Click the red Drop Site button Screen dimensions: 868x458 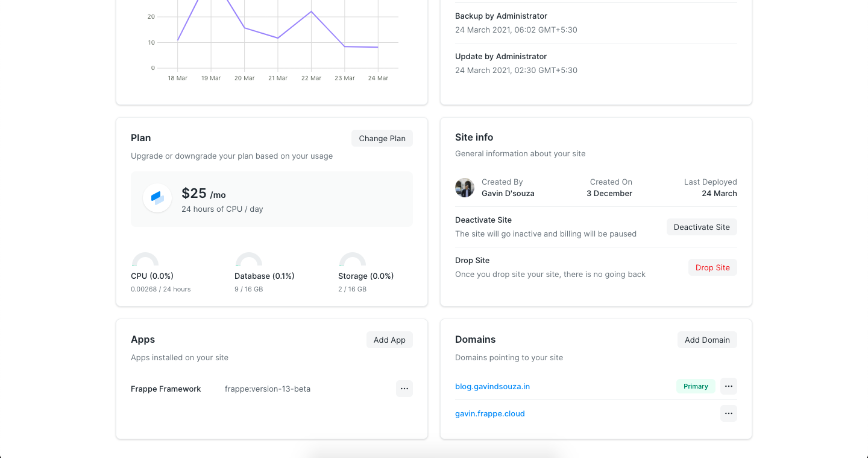(x=712, y=267)
